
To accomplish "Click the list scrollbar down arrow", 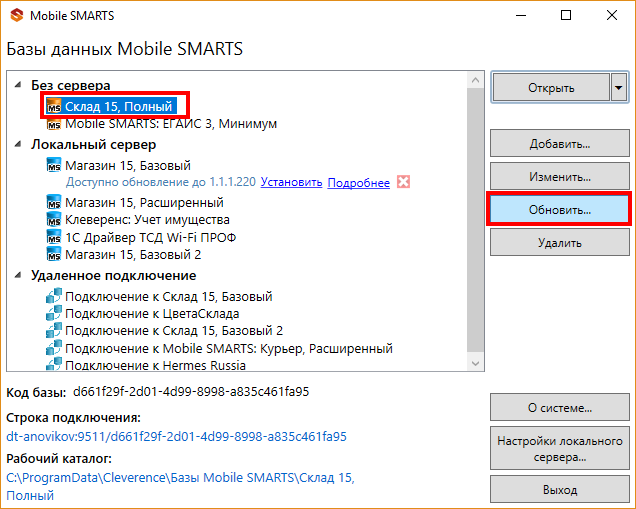I will click(475, 363).
